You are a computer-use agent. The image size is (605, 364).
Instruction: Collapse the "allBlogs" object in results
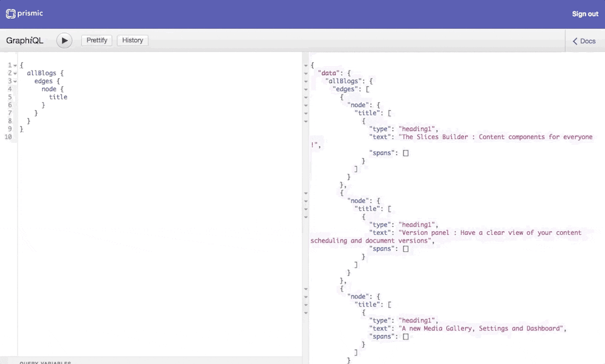tap(306, 81)
